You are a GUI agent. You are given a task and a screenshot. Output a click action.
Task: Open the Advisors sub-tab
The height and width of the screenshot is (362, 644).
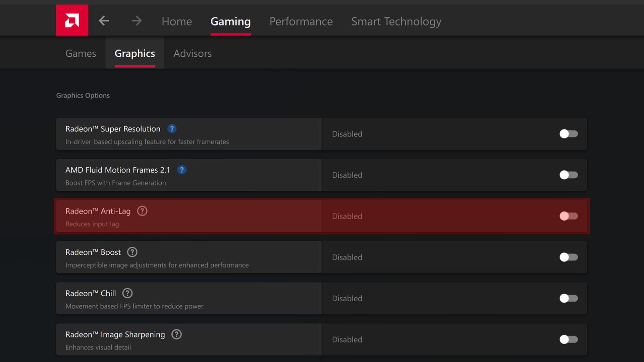[193, 53]
